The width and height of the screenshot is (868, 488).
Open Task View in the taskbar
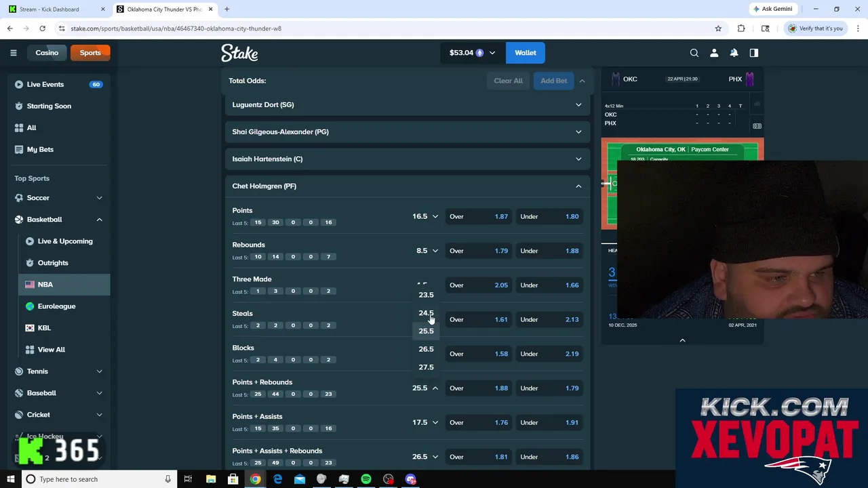click(x=188, y=479)
